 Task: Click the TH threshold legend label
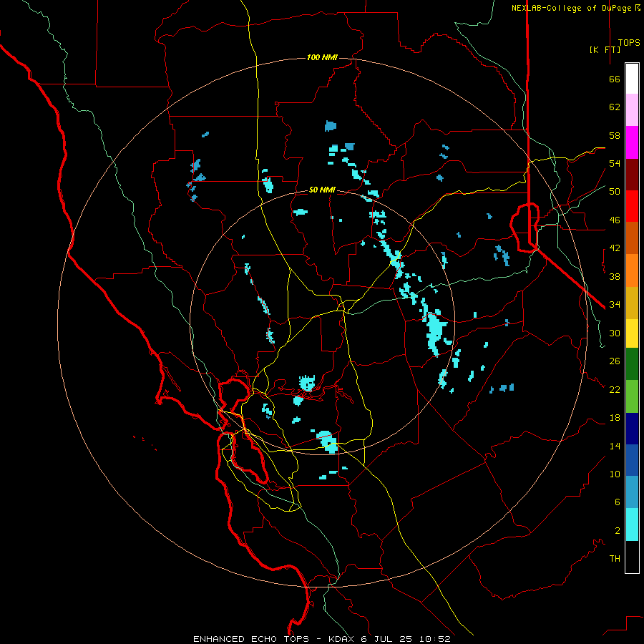click(615, 559)
